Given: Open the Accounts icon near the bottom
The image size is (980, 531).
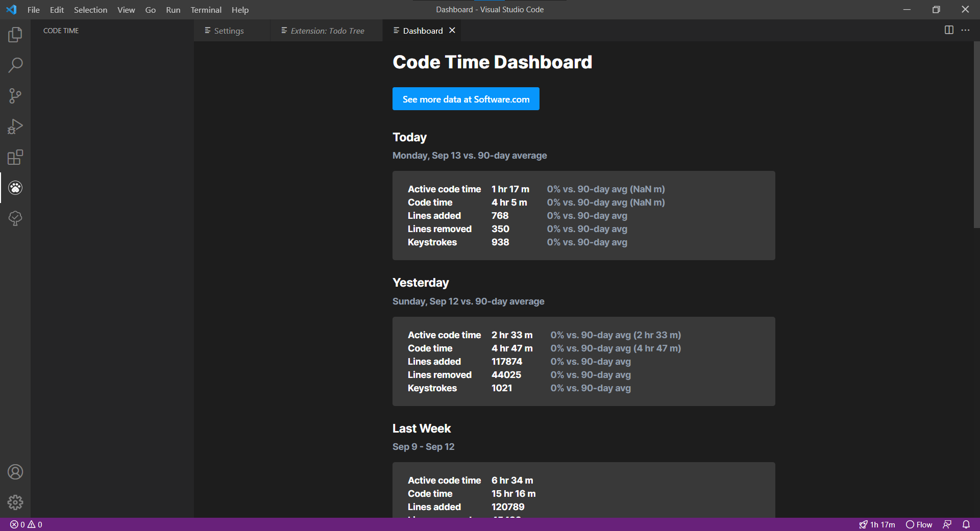Looking at the screenshot, I should click(15, 472).
